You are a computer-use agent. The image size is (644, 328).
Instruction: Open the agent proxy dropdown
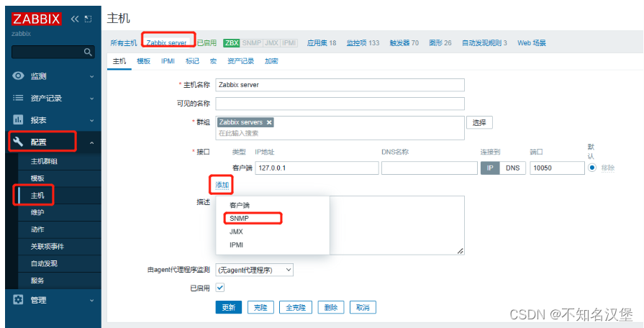click(x=254, y=270)
